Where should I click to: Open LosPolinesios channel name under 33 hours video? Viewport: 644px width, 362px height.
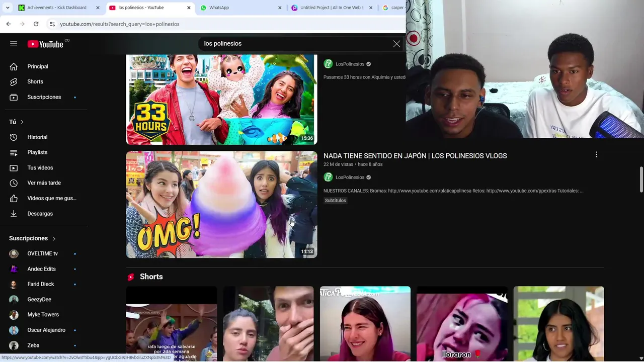[x=350, y=64]
